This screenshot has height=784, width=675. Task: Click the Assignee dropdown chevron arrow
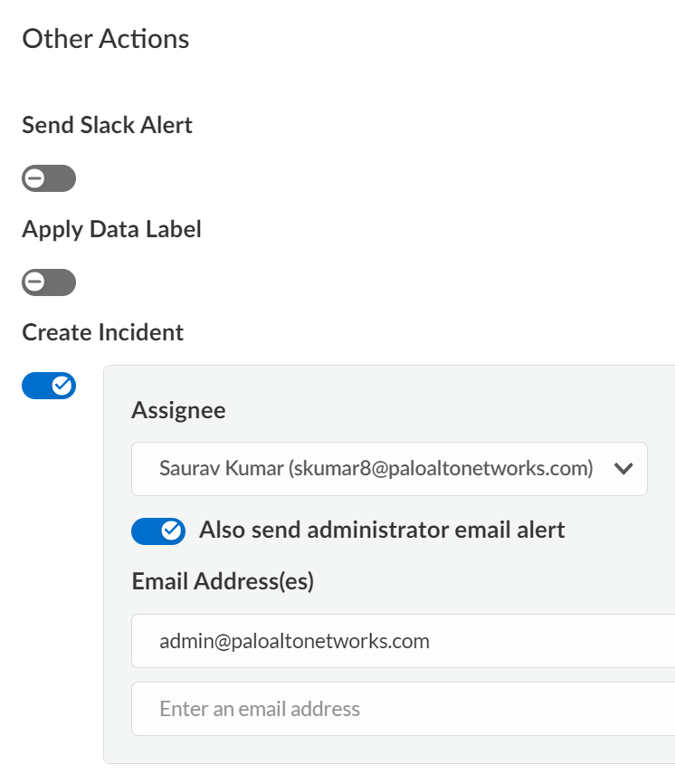coord(623,469)
